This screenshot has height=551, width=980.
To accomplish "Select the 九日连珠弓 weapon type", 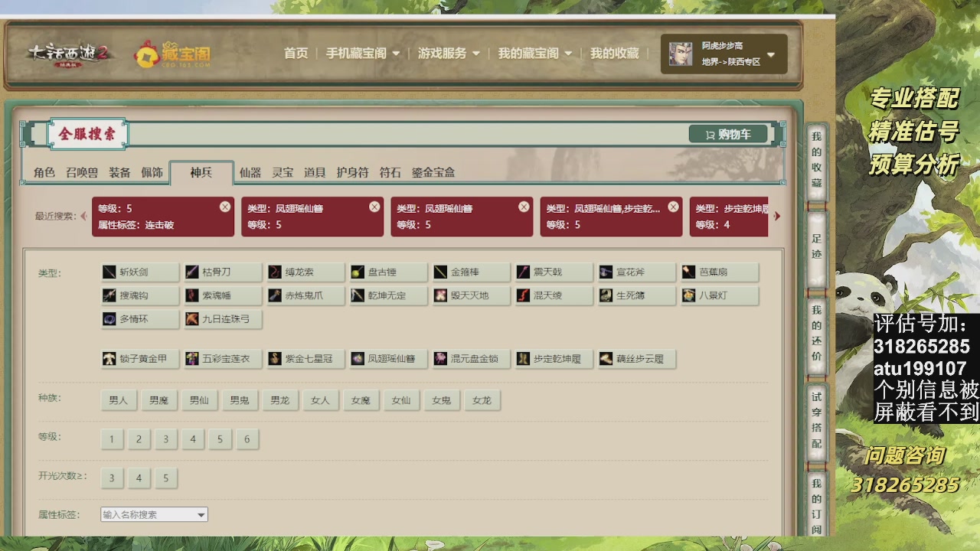I will tap(223, 319).
